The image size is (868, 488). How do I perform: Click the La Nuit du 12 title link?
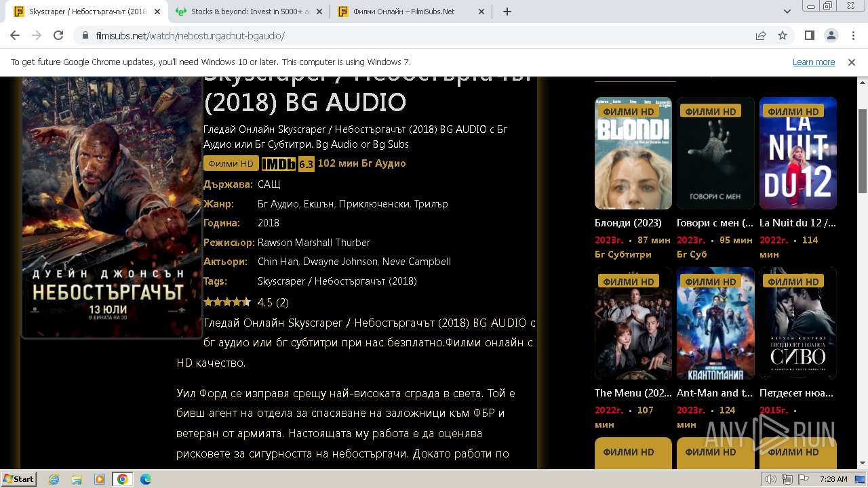pos(797,222)
